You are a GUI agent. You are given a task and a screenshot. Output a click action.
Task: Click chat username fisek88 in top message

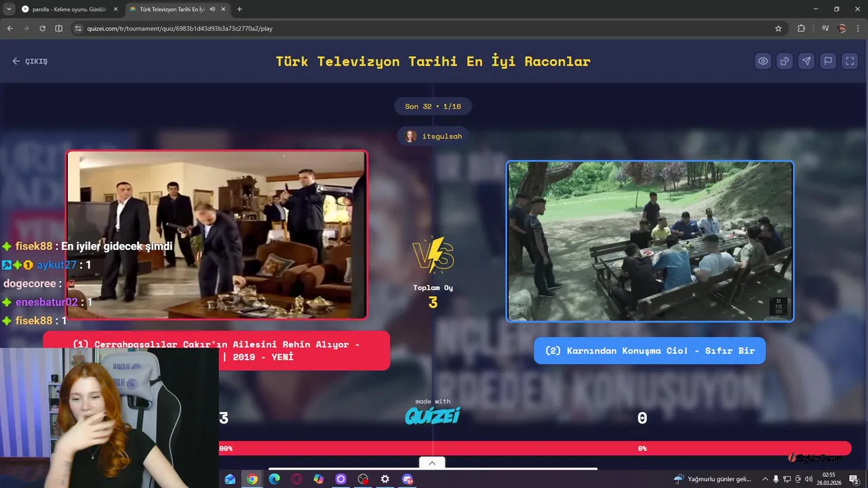[34, 247]
